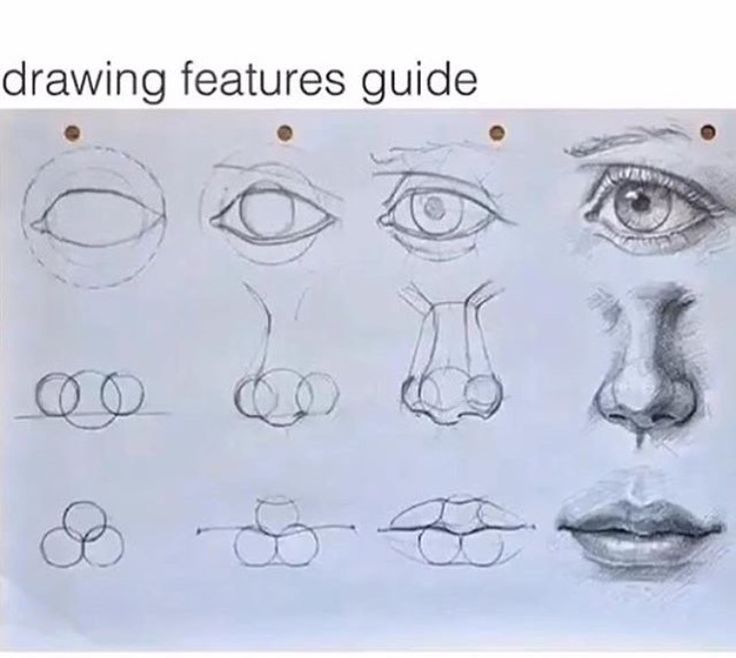Screen dimensions: 736x658
Task: Click the pupil of the realistic shaded eye
Action: click(x=638, y=205)
